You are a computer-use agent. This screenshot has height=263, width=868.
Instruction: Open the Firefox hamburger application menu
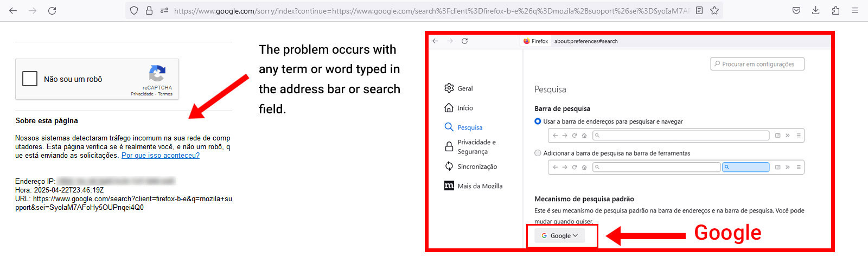tap(855, 10)
